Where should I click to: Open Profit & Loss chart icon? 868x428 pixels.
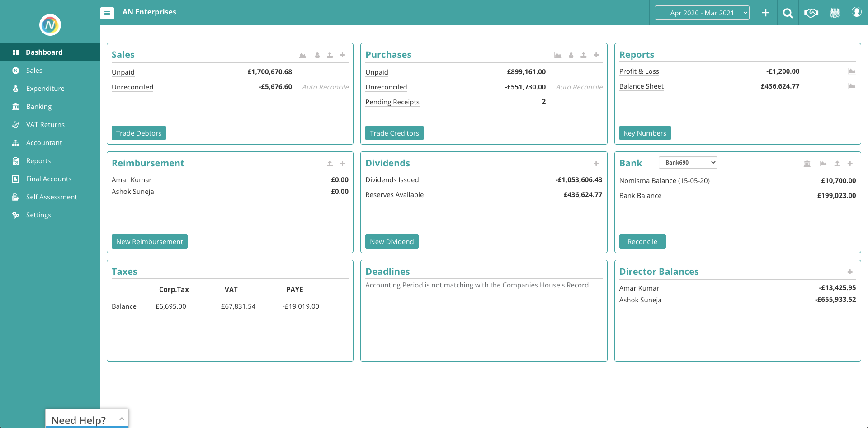coord(852,71)
